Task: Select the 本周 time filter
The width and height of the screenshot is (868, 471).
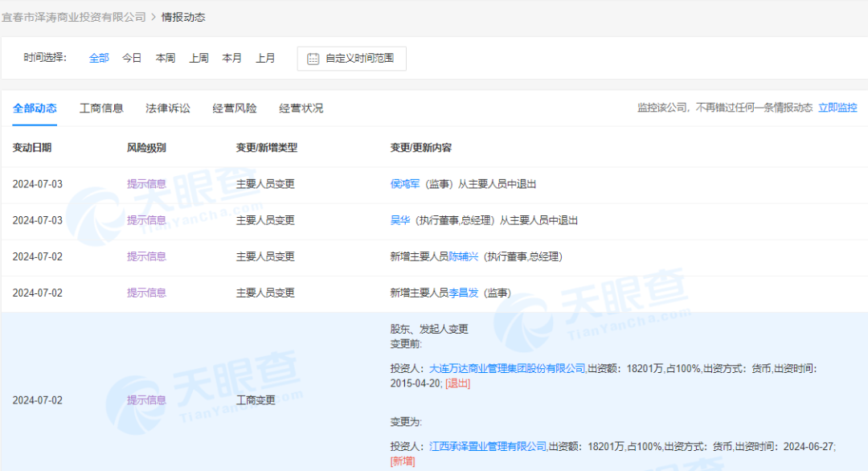Action: 165,58
